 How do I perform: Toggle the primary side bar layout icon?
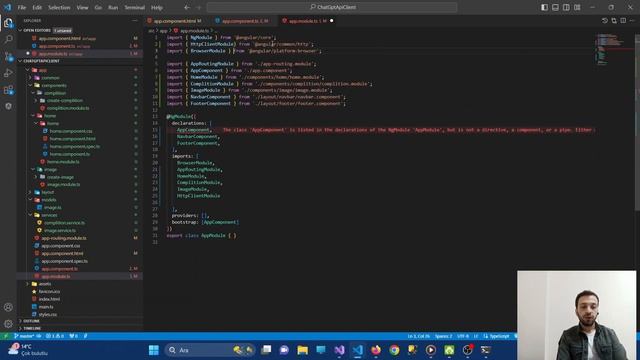pyautogui.click(x=544, y=7)
